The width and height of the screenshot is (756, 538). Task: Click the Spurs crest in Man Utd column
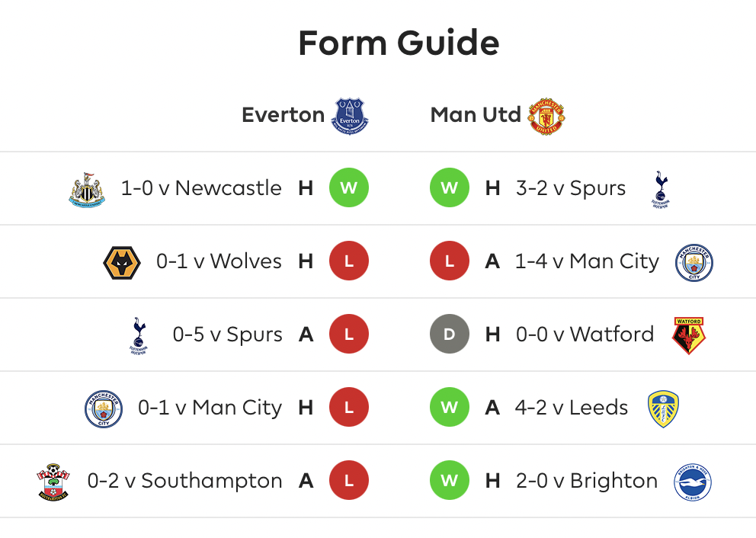tap(661, 190)
